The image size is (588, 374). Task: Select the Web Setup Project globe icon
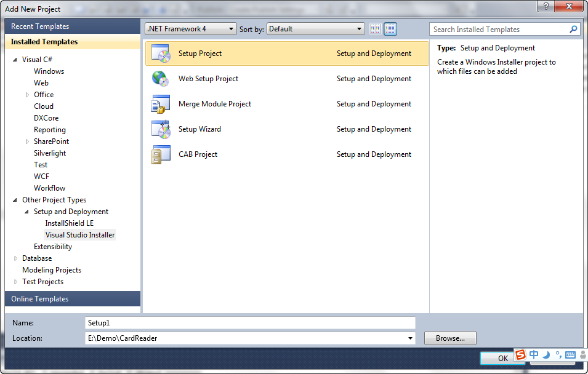click(x=161, y=79)
